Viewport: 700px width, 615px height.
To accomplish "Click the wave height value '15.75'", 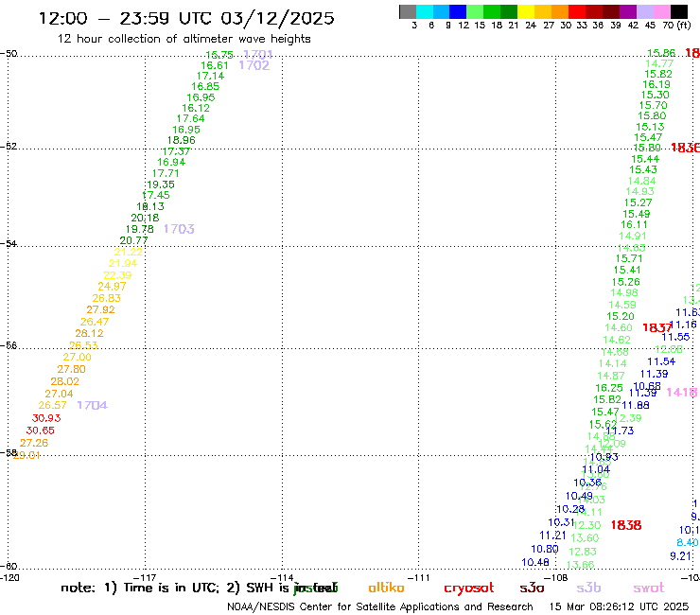I will (x=219, y=55).
